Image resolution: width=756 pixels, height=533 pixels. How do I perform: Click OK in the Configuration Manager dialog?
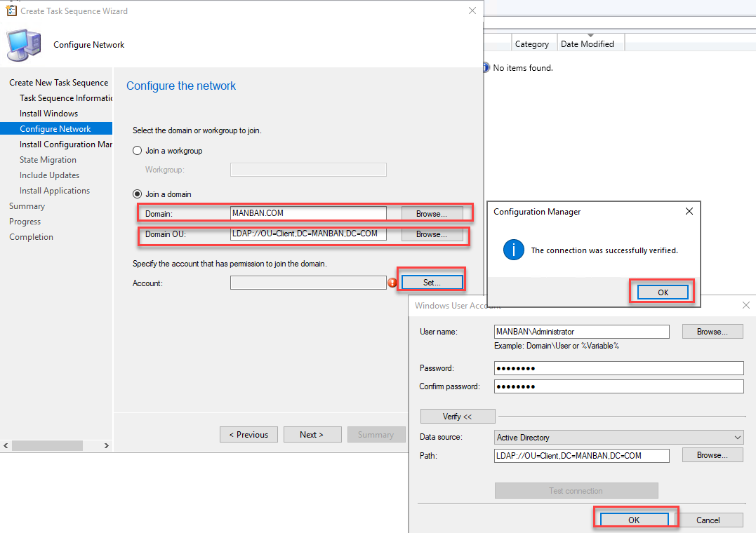pyautogui.click(x=661, y=292)
